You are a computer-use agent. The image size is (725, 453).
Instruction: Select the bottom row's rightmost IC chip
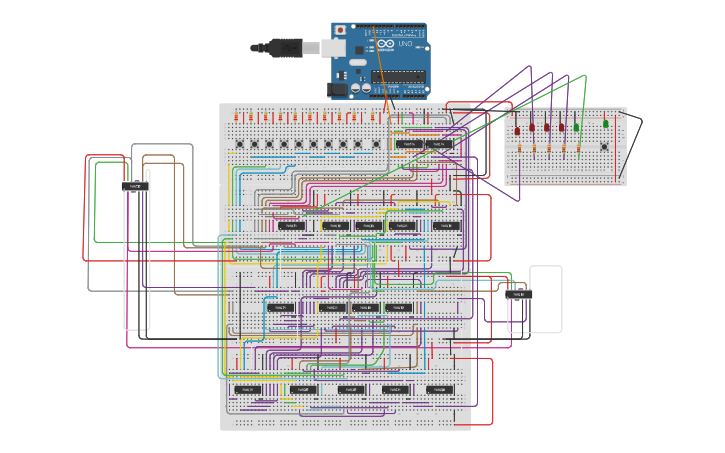coord(441,389)
